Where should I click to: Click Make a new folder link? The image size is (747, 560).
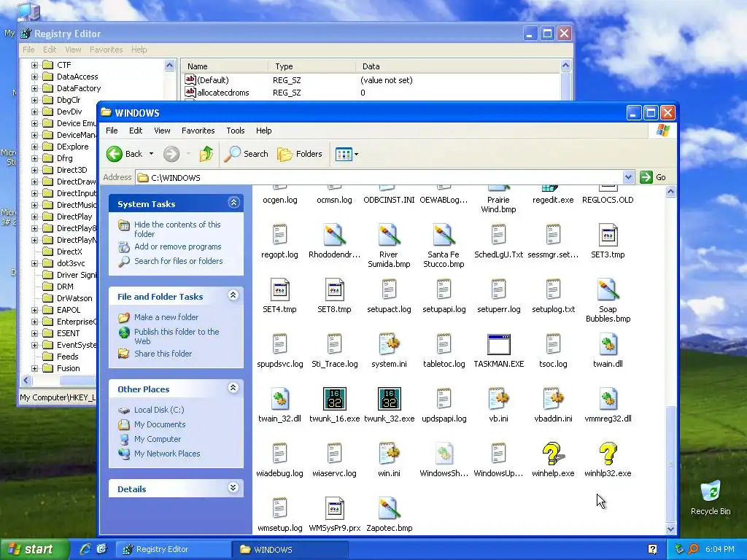(x=166, y=317)
